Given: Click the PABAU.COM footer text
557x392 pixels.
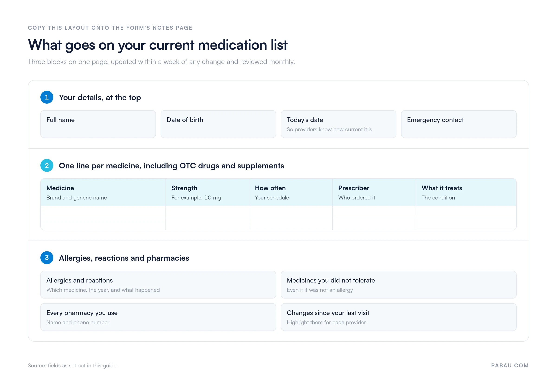Looking at the screenshot, I should (x=510, y=365).
